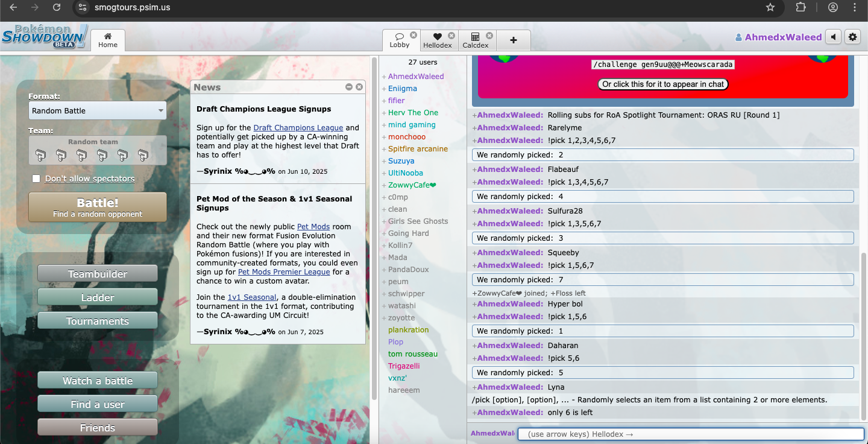Click Find a user
The image size is (868, 444).
pos(98,404)
